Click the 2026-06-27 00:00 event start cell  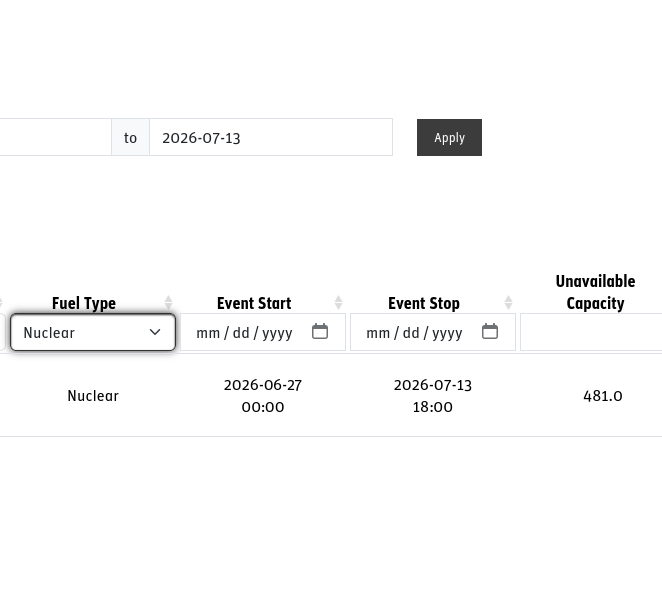(263, 396)
